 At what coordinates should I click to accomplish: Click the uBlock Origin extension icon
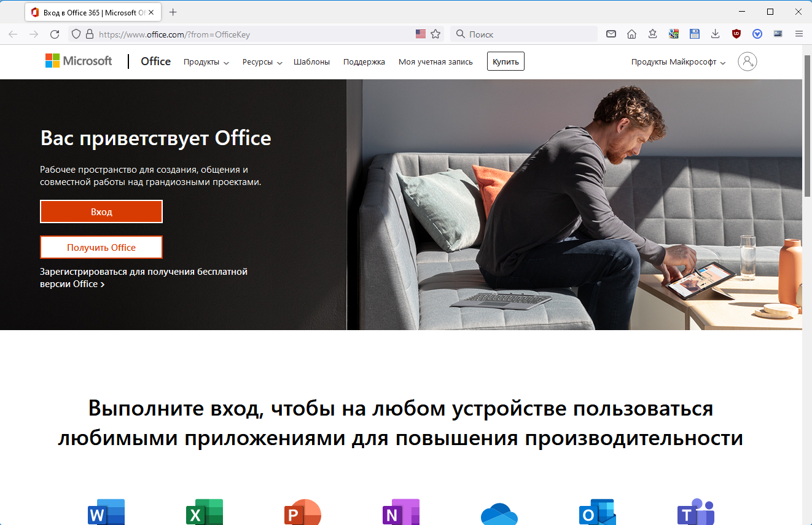(736, 34)
